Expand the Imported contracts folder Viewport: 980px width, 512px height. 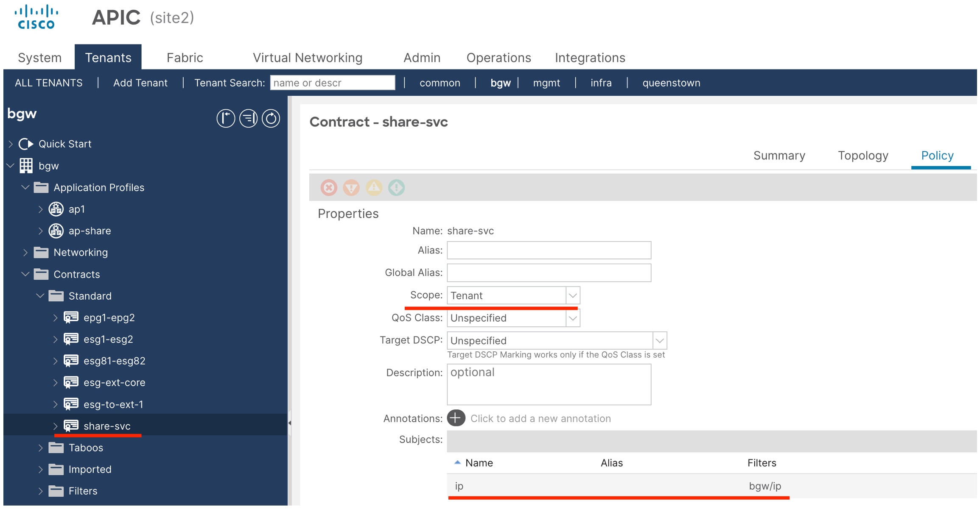(40, 469)
